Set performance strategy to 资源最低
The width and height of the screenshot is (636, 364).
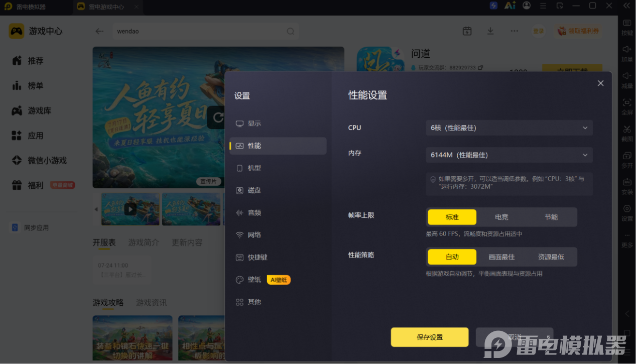pyautogui.click(x=551, y=257)
